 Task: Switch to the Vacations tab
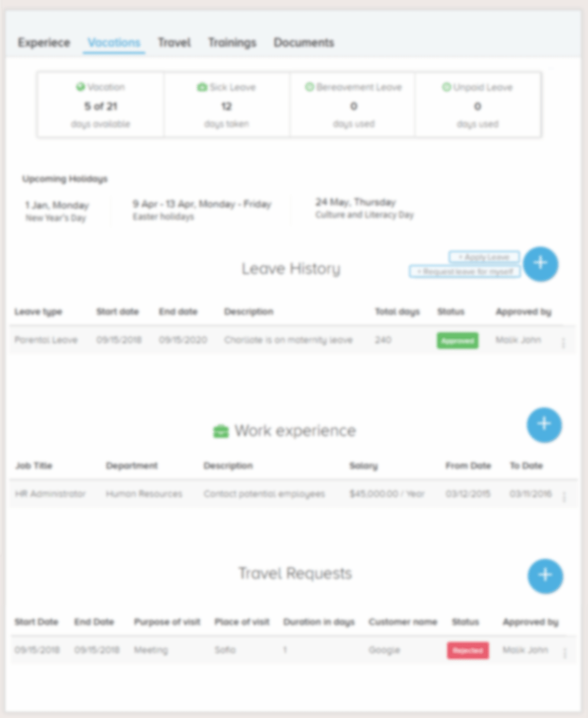[114, 43]
